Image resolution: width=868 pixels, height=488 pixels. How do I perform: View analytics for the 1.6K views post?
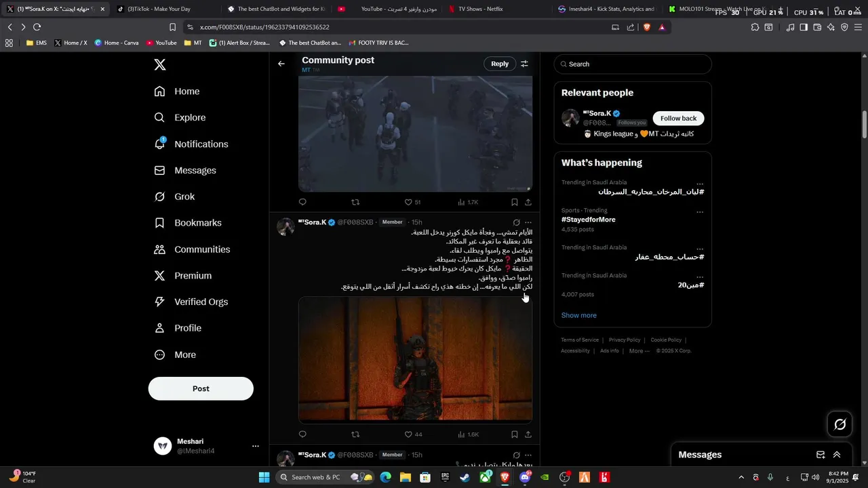point(468,434)
